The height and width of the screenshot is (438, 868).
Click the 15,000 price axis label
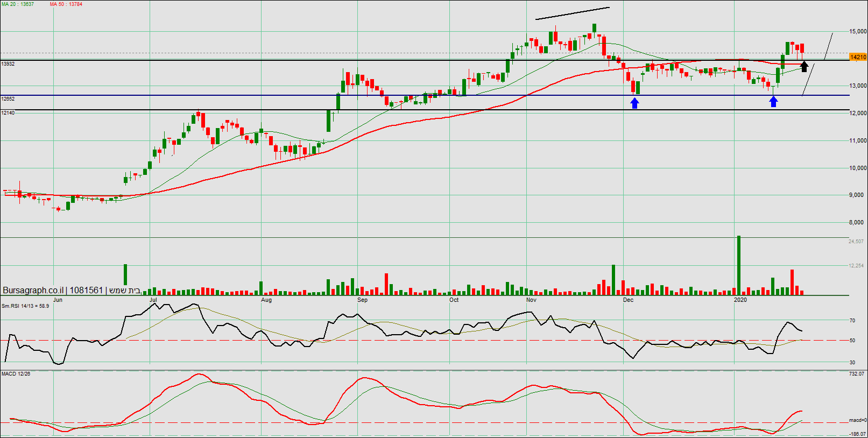[858, 32]
